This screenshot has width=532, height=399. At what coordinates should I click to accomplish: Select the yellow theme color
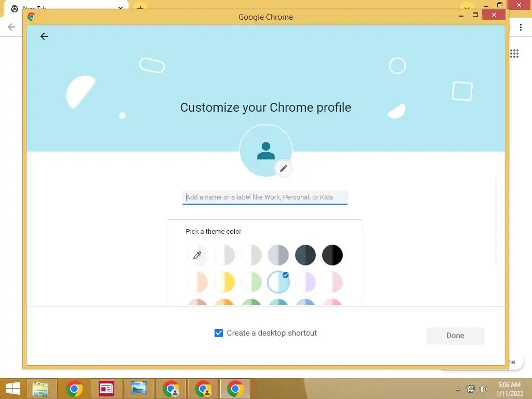point(224,282)
